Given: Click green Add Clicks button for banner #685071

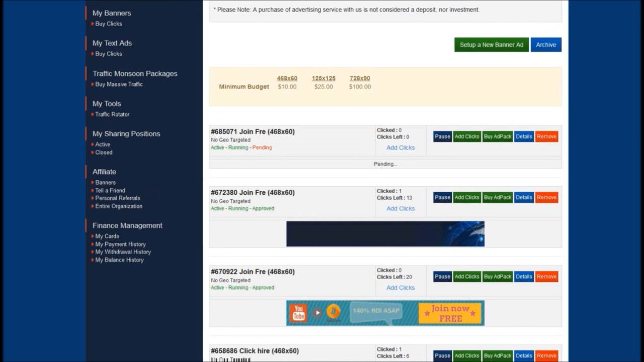Looking at the screenshot, I should [467, 137].
